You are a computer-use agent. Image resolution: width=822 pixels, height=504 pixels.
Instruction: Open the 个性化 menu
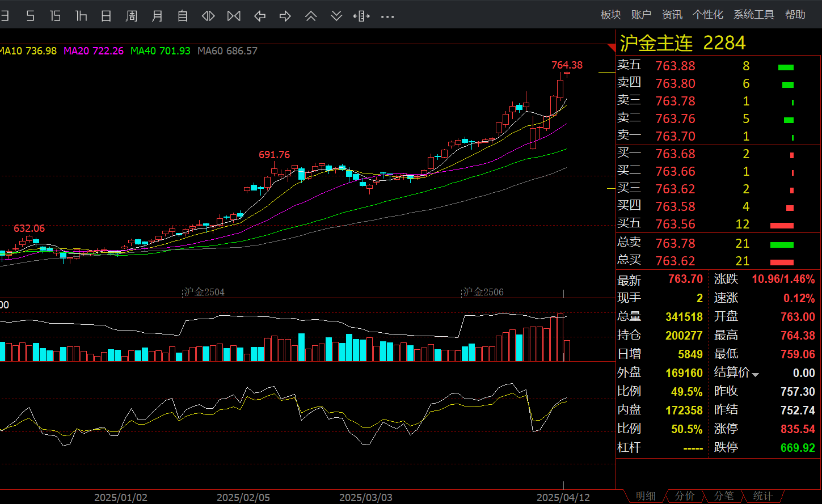click(708, 15)
